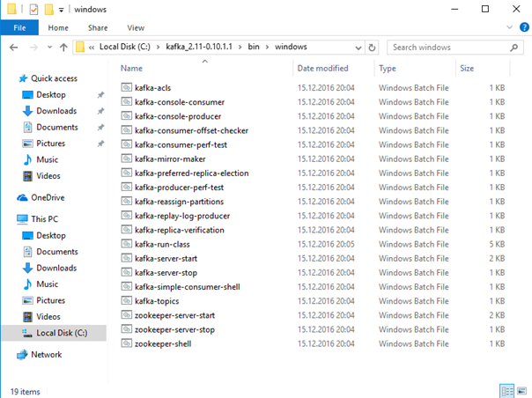Image resolution: width=532 pixels, height=398 pixels.
Task: Click the OneDrive cloud icon
Action: (x=22, y=197)
